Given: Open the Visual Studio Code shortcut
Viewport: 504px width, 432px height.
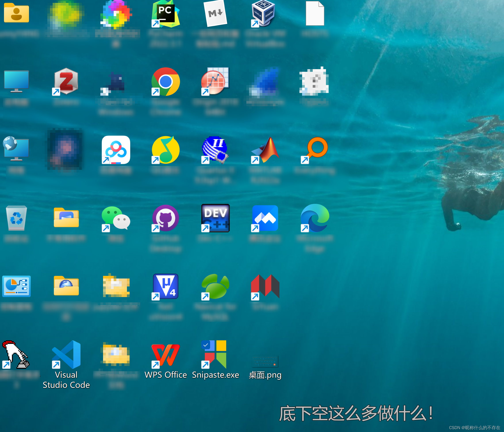Looking at the screenshot, I should (x=66, y=355).
